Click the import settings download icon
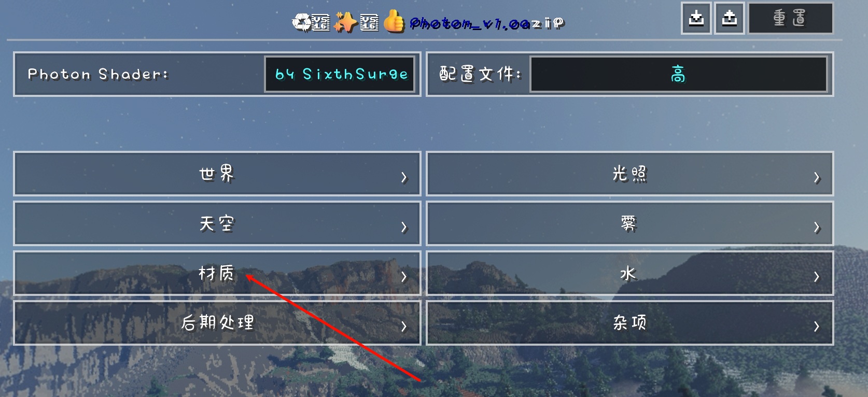 (696, 18)
